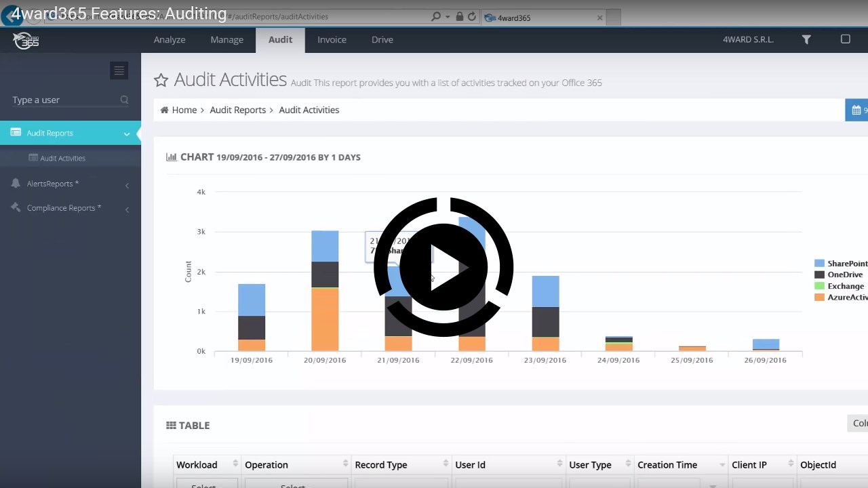Image resolution: width=868 pixels, height=488 pixels.
Task: Click the 26/09/2016 chart bar
Action: click(766, 344)
